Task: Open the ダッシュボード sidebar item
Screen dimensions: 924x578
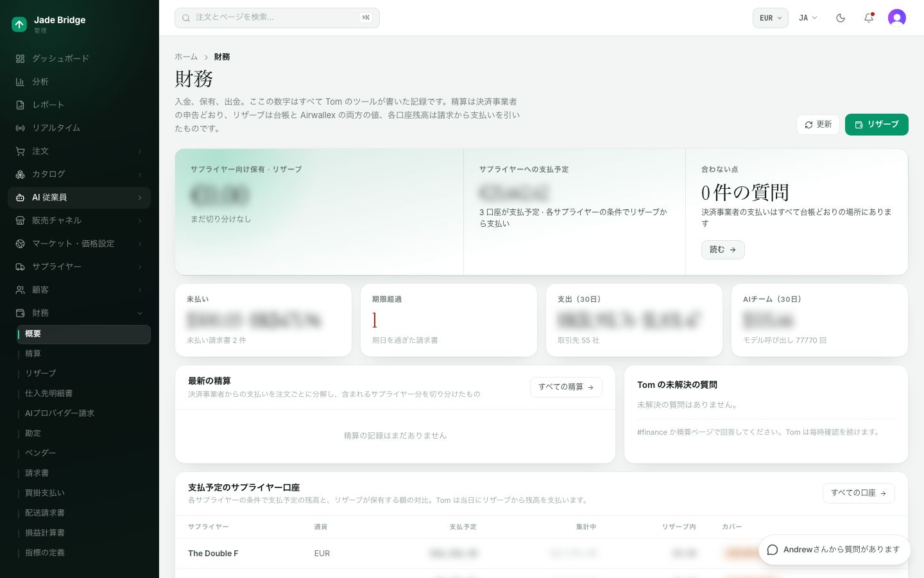Action: [x=79, y=58]
